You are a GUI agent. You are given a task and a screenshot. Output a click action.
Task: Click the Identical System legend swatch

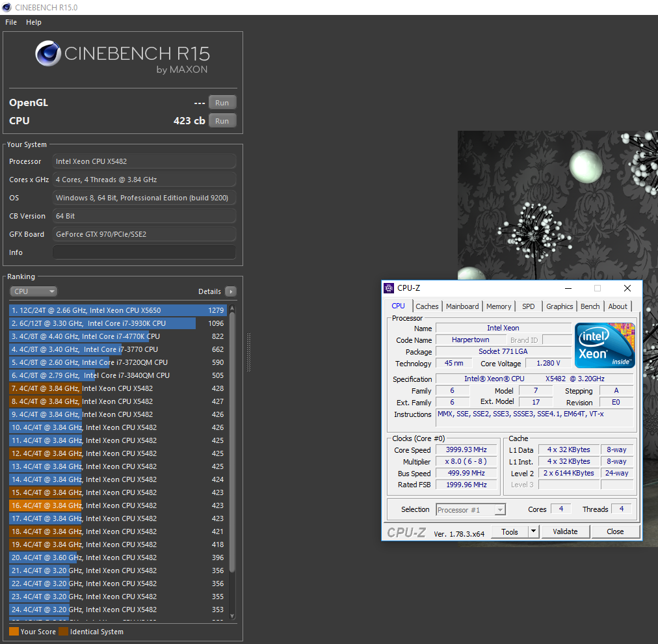click(63, 632)
